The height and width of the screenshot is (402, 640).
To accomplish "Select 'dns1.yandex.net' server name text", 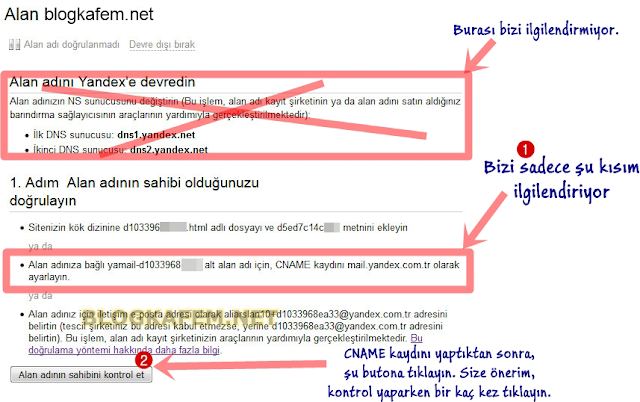I will (x=156, y=135).
